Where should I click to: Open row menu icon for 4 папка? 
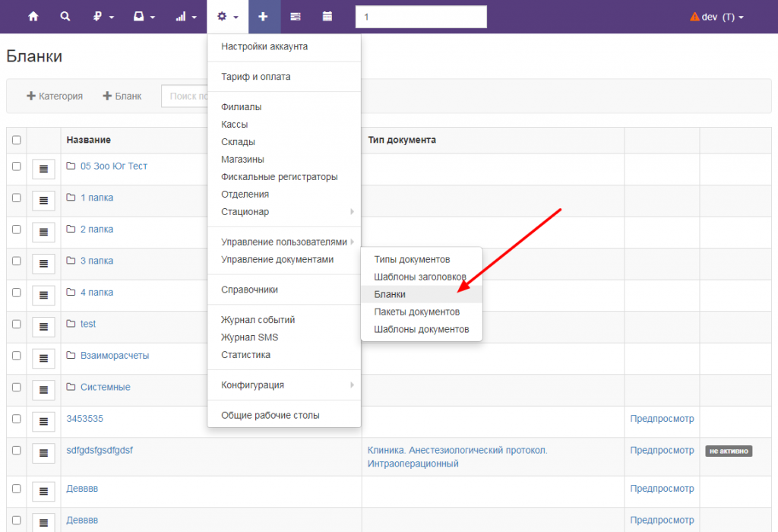(43, 296)
